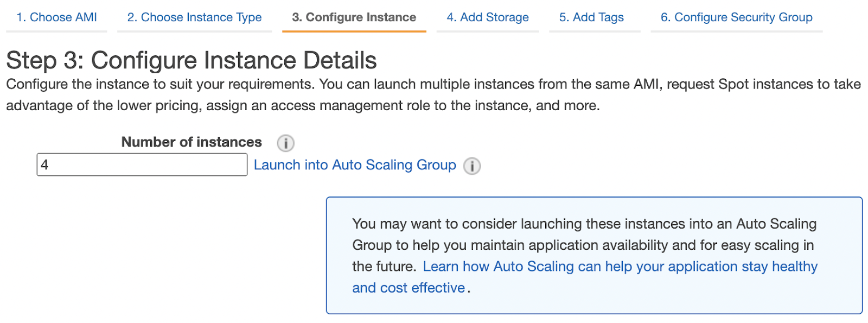Switch to the Choose Instance Type tab
This screenshot has width=868, height=323.
pos(194,17)
